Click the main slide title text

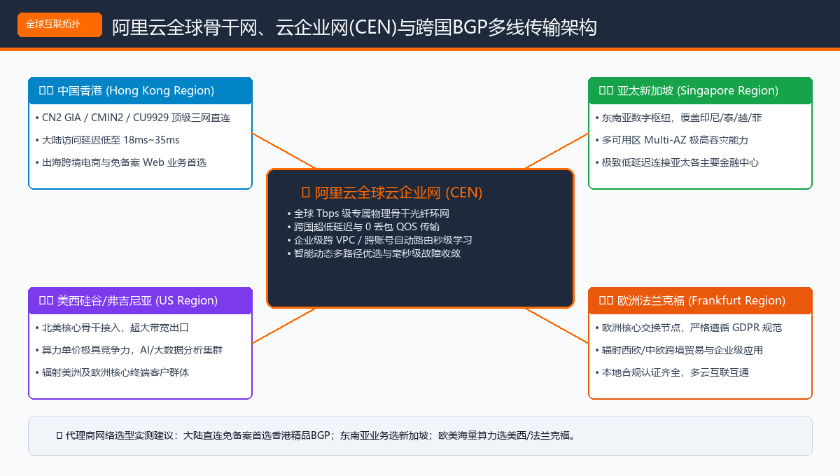pyautogui.click(x=354, y=27)
